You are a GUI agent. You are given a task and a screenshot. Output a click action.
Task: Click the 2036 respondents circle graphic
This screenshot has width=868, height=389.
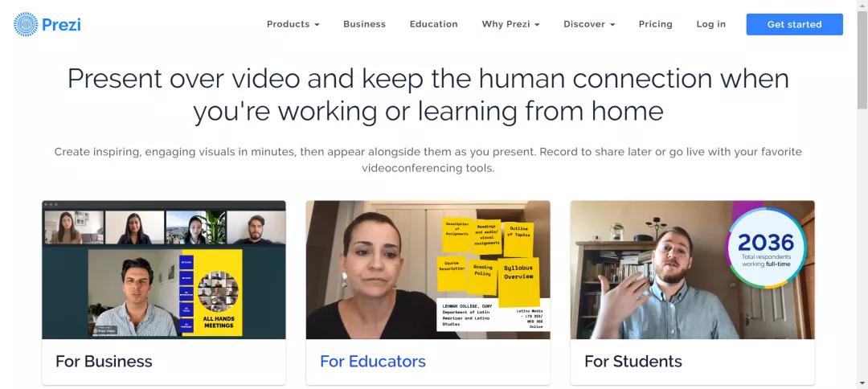[x=766, y=248]
